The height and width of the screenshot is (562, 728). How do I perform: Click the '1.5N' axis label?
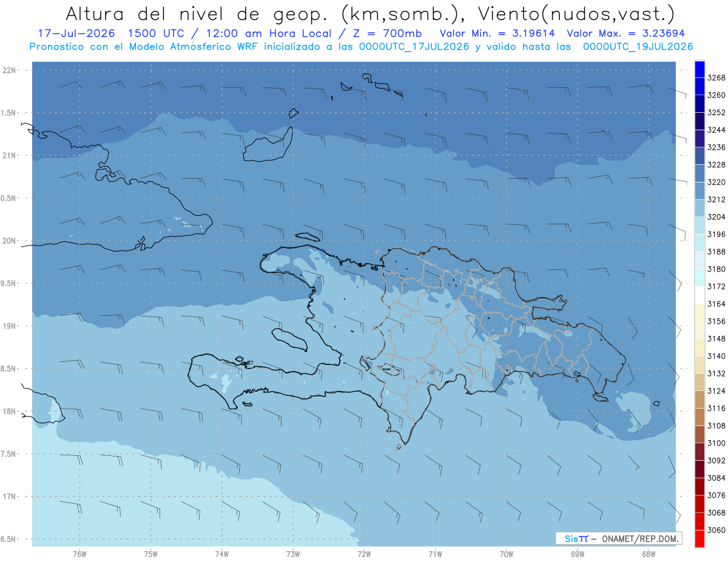point(9,113)
